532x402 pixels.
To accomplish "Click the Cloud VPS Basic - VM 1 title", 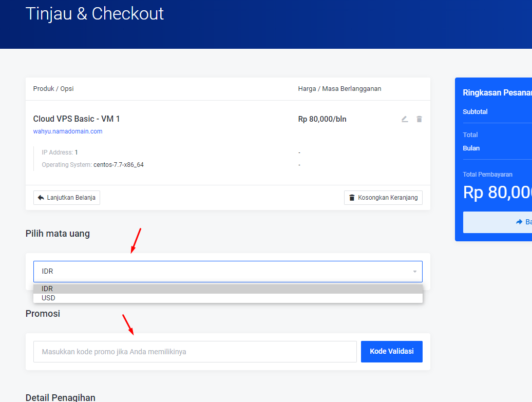I will click(x=77, y=119).
